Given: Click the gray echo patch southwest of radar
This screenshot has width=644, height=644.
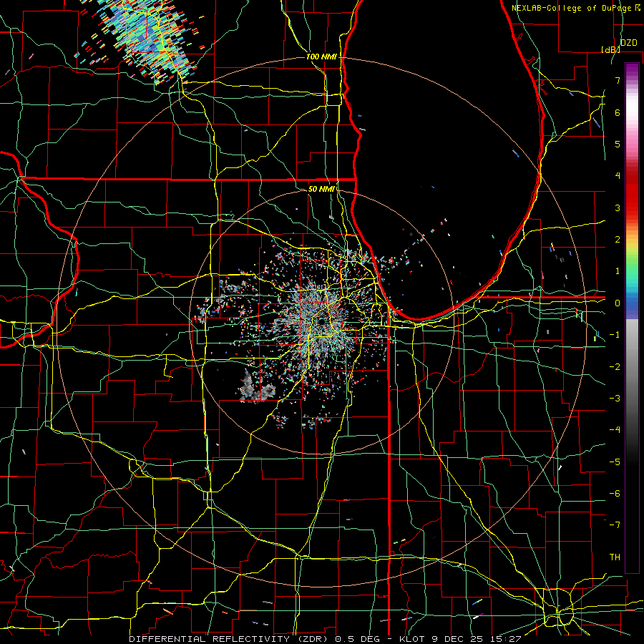Looking at the screenshot, I should (x=256, y=388).
